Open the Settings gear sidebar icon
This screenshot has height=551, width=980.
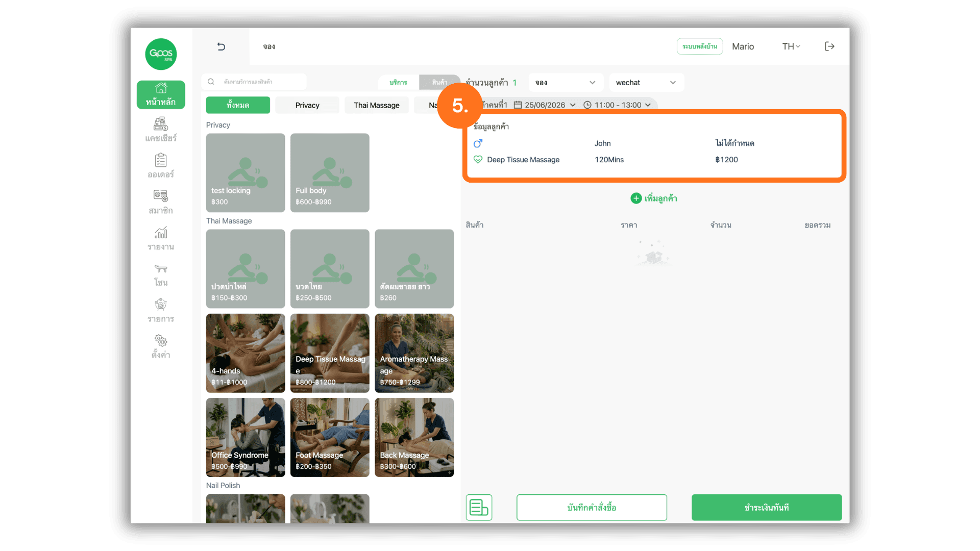[x=161, y=340]
